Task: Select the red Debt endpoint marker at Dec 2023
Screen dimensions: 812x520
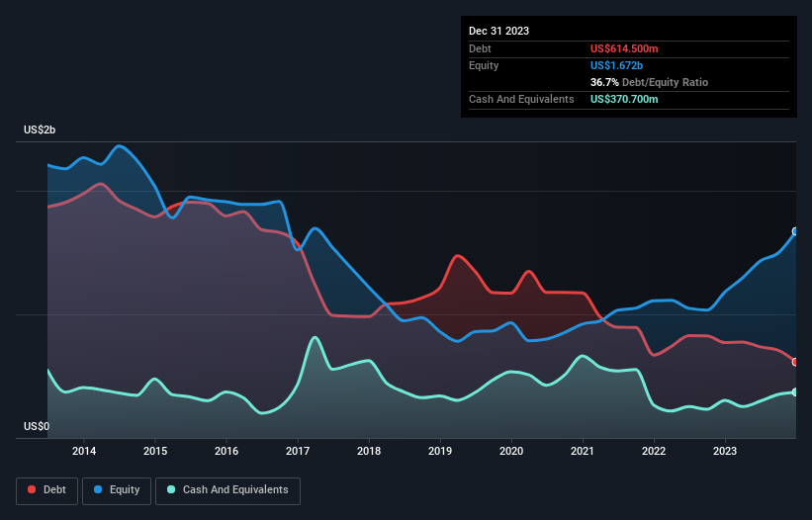Action: click(795, 362)
